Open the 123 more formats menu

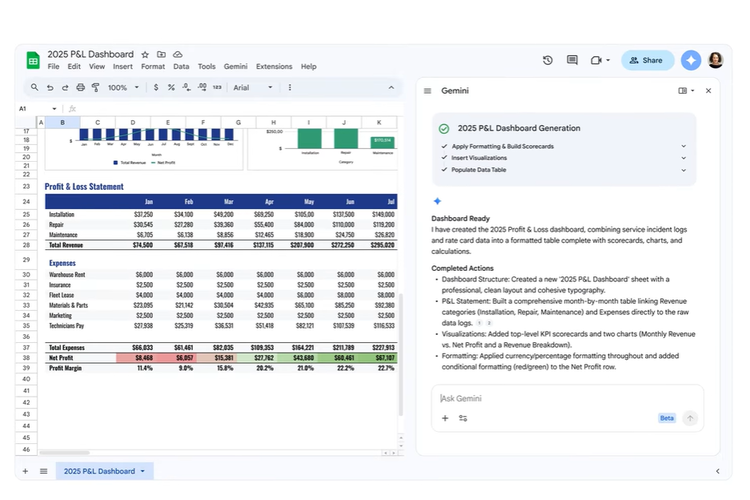coord(217,88)
